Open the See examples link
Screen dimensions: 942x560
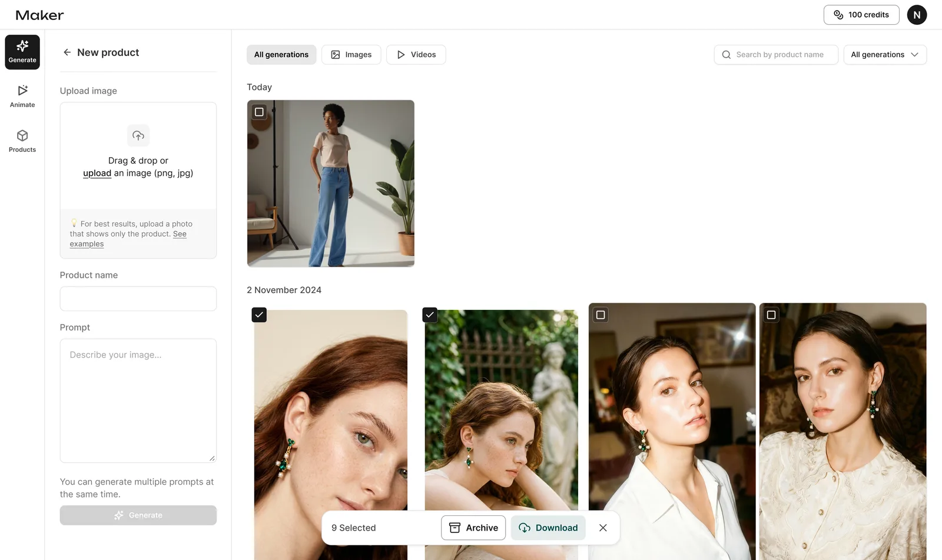pos(128,239)
